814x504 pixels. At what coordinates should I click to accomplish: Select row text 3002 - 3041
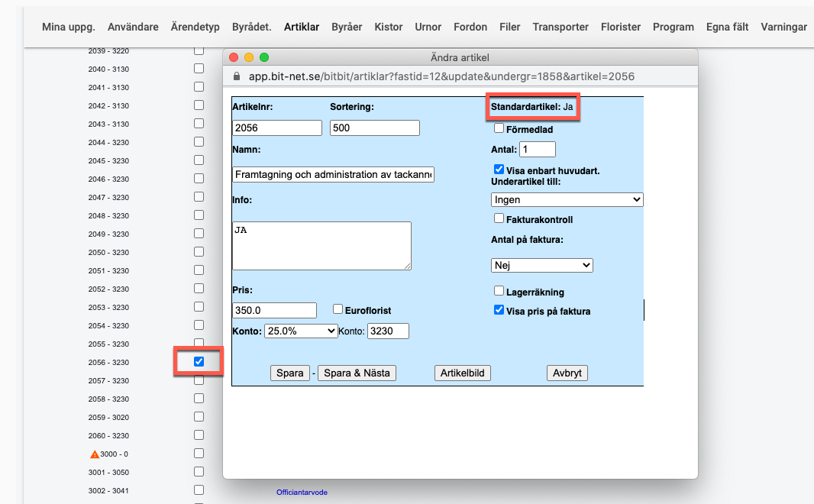tap(108, 490)
